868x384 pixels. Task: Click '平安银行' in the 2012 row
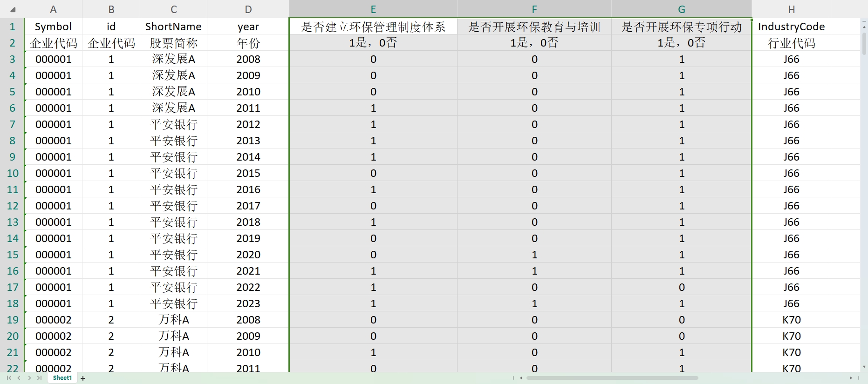[174, 124]
